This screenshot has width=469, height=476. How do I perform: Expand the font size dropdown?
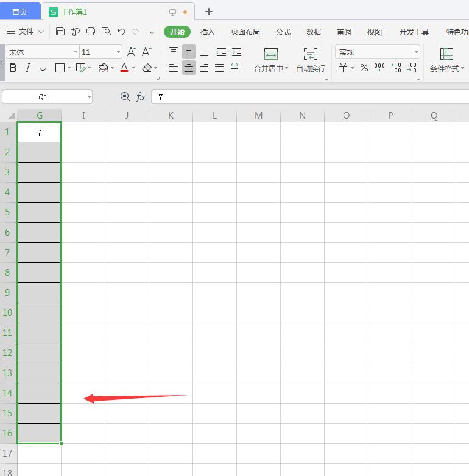(x=118, y=52)
